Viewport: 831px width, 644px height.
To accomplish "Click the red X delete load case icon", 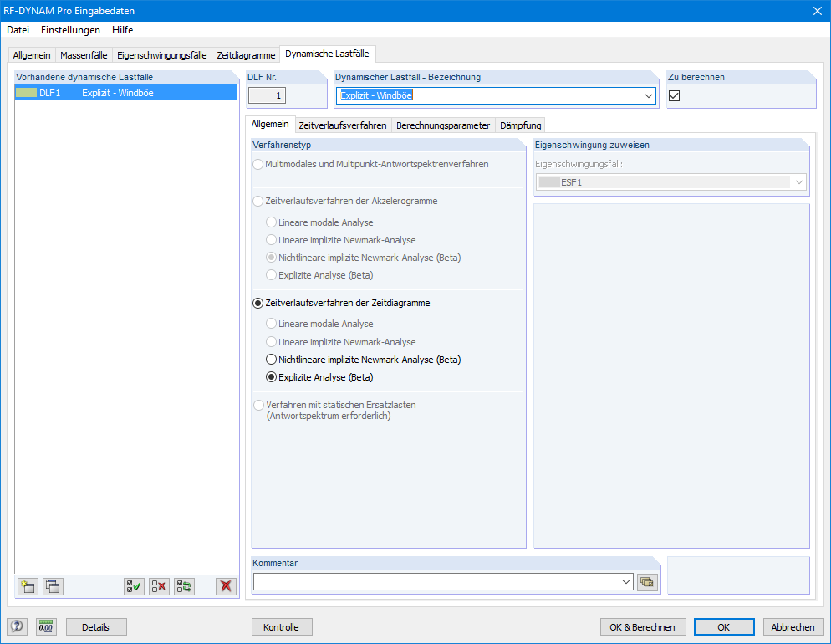I will click(226, 586).
